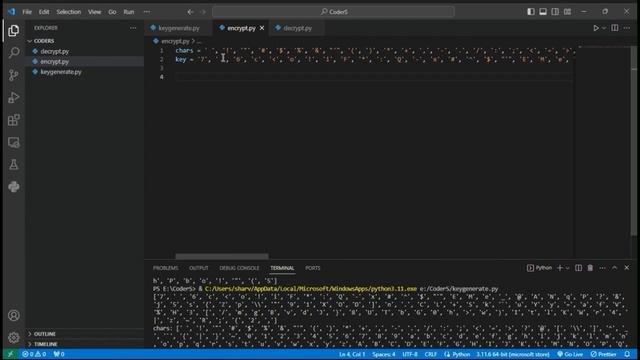Open Source Control view
640x360 pixels.
coord(13,75)
